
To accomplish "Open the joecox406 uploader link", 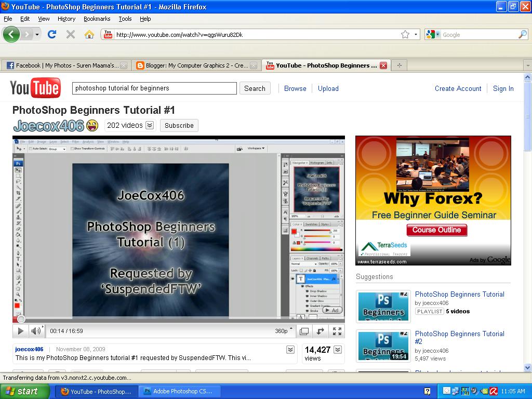I will click(29, 349).
